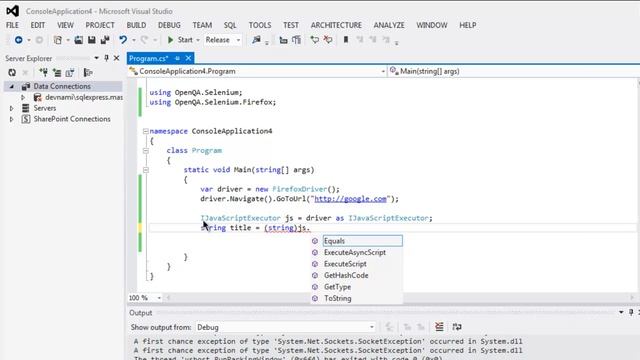Expand the devnami\sqlexpress connection node

pos(23,98)
